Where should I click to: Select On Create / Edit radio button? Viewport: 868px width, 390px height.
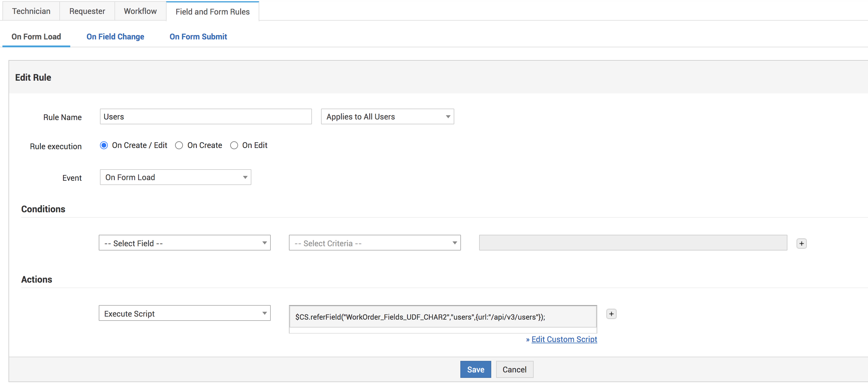[x=104, y=145]
